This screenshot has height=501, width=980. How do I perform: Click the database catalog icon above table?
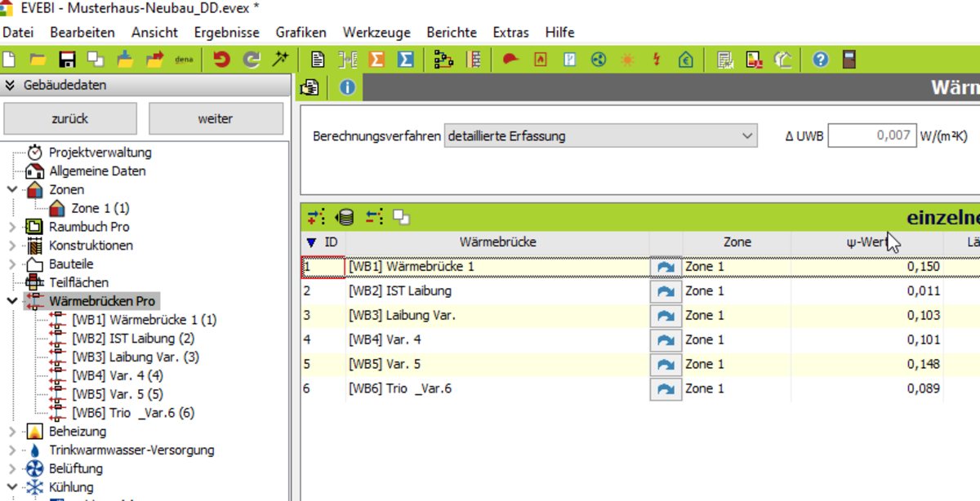click(345, 217)
